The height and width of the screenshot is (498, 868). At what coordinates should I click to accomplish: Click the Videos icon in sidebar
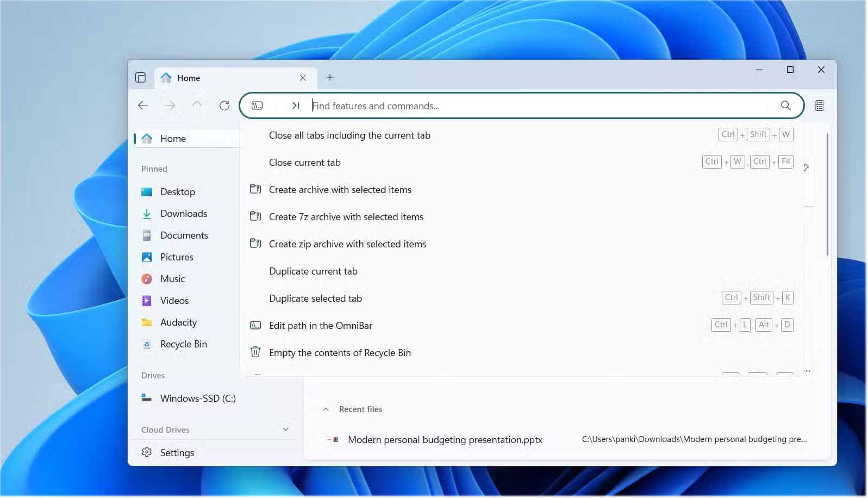pyautogui.click(x=147, y=301)
